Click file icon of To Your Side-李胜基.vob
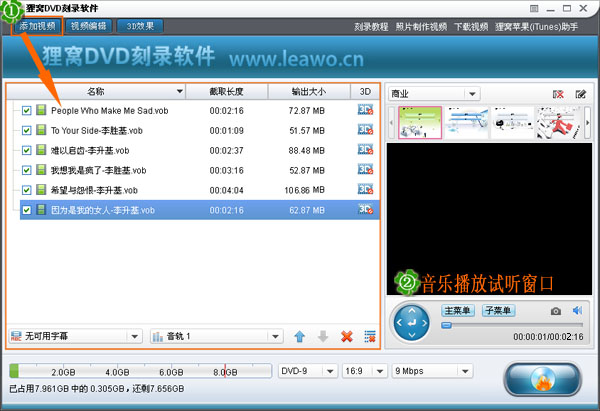The height and width of the screenshot is (411, 600). click(41, 130)
